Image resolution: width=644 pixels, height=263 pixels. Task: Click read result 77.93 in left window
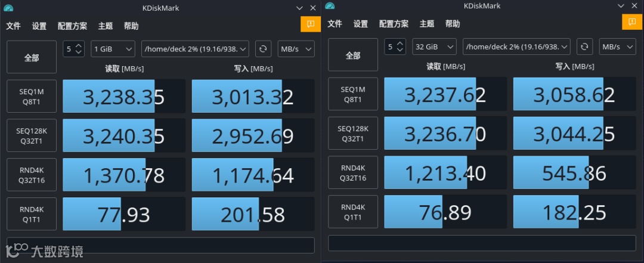(124, 214)
